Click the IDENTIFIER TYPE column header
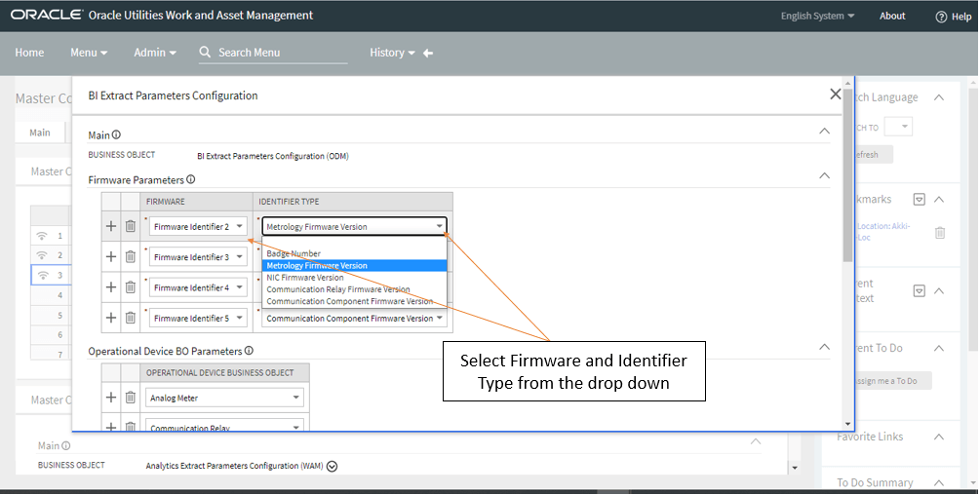 coord(352,202)
